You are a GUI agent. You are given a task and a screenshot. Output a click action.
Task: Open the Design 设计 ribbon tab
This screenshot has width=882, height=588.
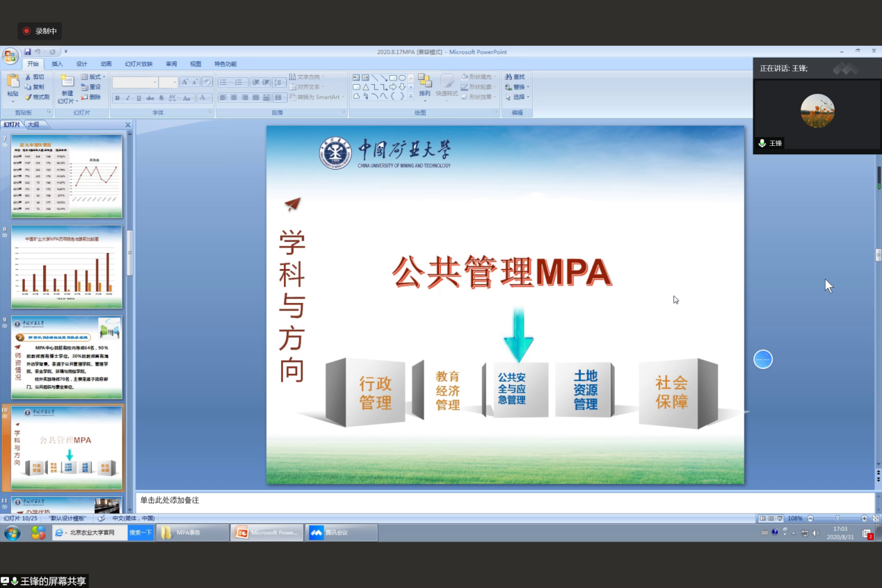pyautogui.click(x=81, y=64)
